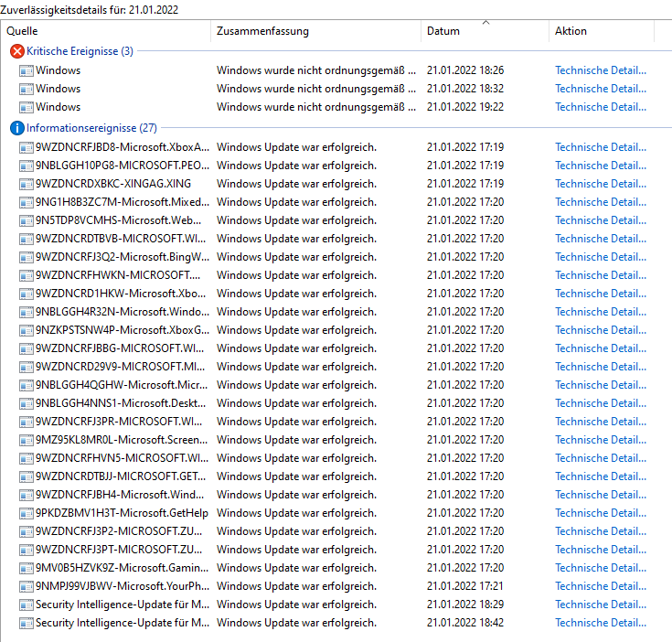This screenshot has height=642, width=672.
Task: Open Technische Details for the 18:29 Security Intelligence update
Action: tap(601, 605)
